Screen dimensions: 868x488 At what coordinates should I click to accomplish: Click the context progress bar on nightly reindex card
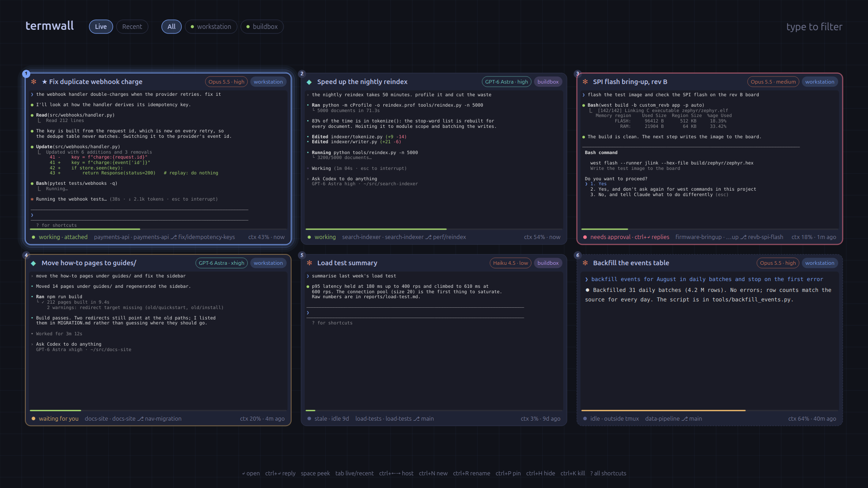(434, 230)
